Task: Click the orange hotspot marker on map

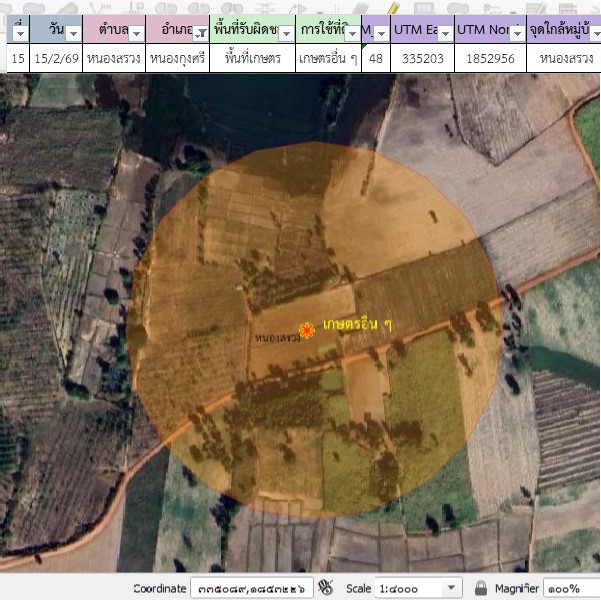Action: pyautogui.click(x=307, y=329)
